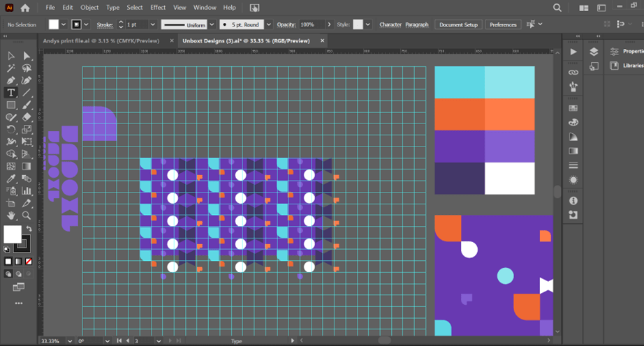Open the stroke weight dropdown
Viewport: 644px width, 346px height.
click(x=152, y=24)
